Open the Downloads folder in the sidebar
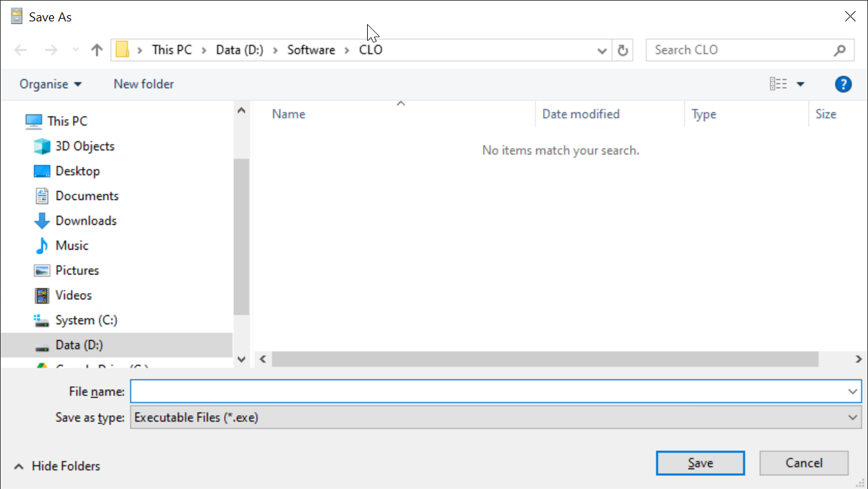Viewport: 868px width, 489px height. [x=86, y=221]
